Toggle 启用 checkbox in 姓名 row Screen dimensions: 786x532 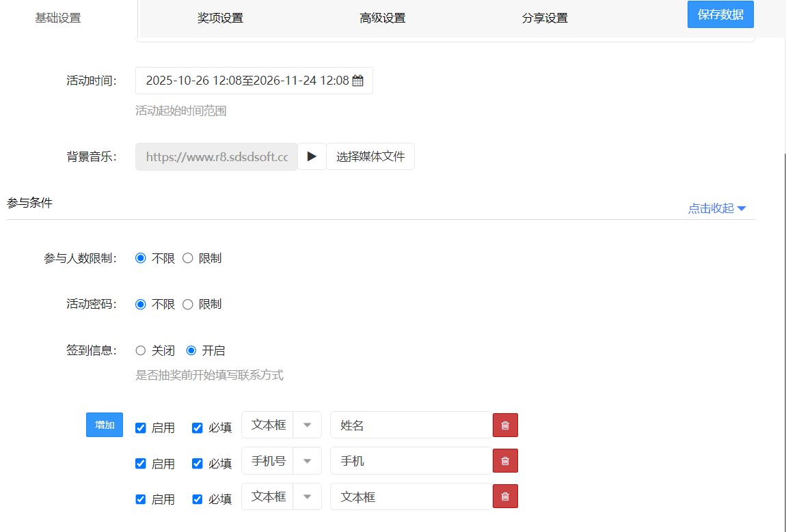point(140,428)
